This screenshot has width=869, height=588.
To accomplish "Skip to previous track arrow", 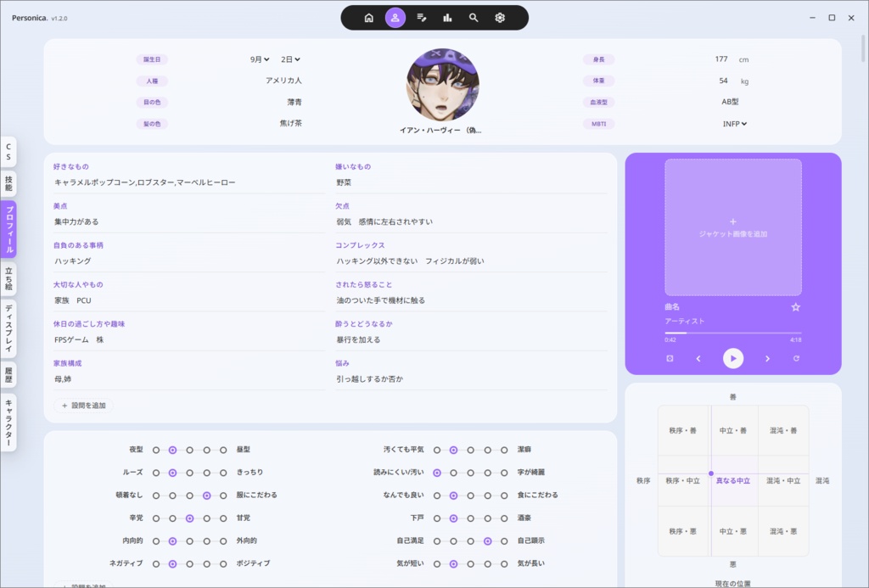I will click(698, 359).
